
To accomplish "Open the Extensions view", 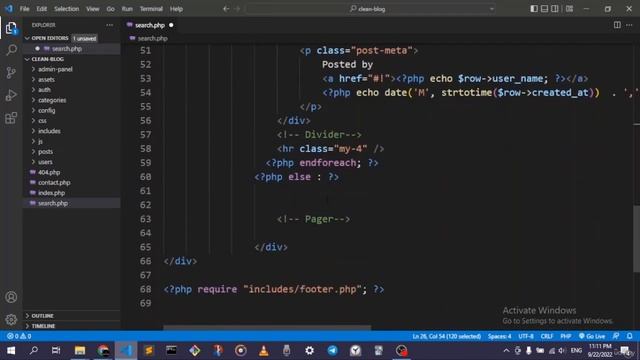I will [11, 118].
